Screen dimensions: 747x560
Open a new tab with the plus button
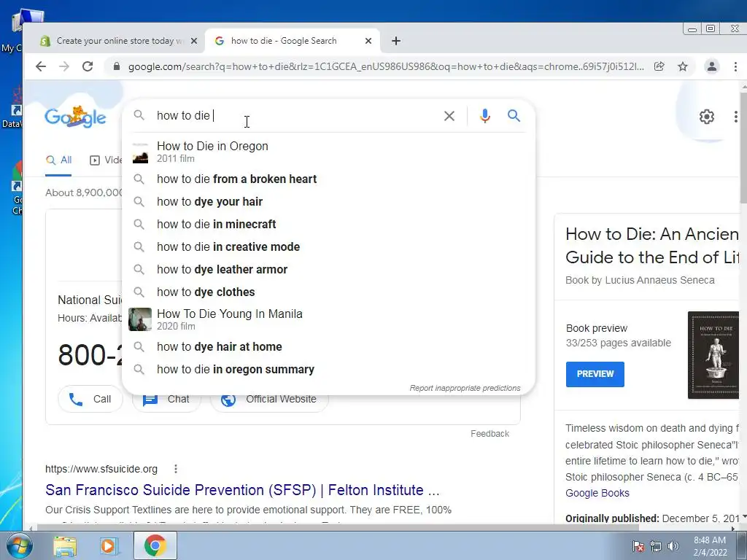396,41
